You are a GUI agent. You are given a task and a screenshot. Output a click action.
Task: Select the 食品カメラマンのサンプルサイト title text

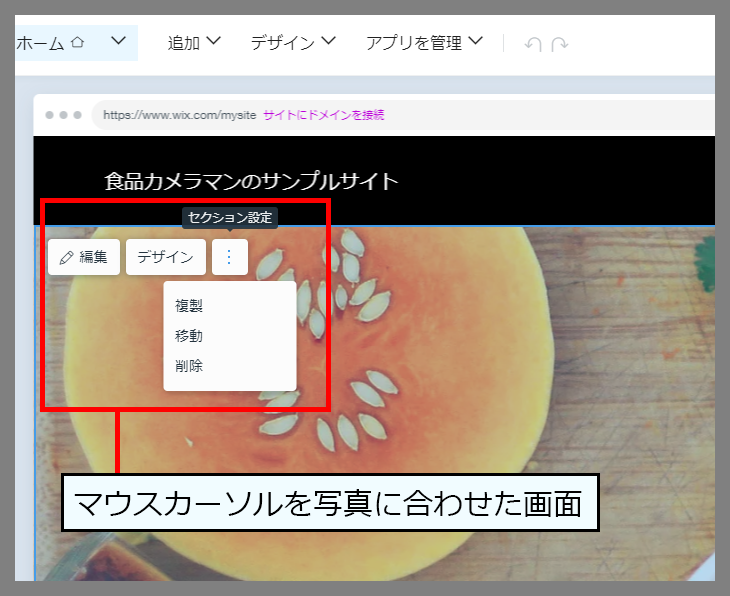[251, 181]
